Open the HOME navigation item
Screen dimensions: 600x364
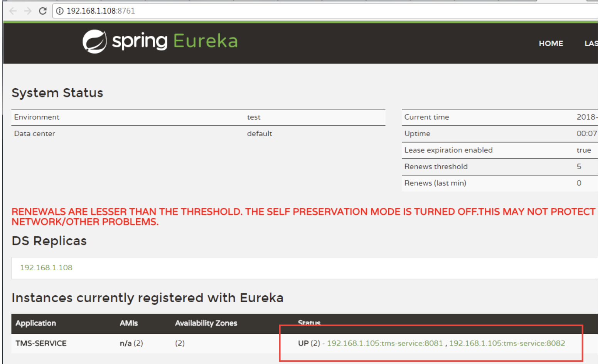coord(551,43)
